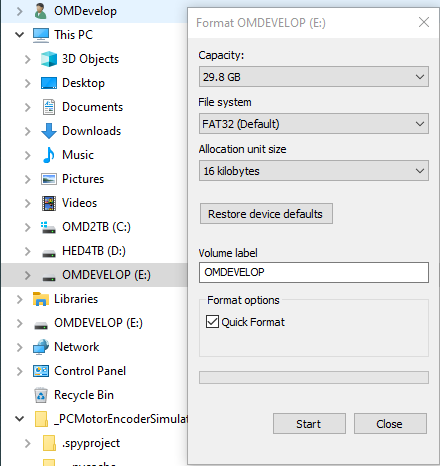
Task: Select the Pictures folder icon
Action: [x=49, y=179]
